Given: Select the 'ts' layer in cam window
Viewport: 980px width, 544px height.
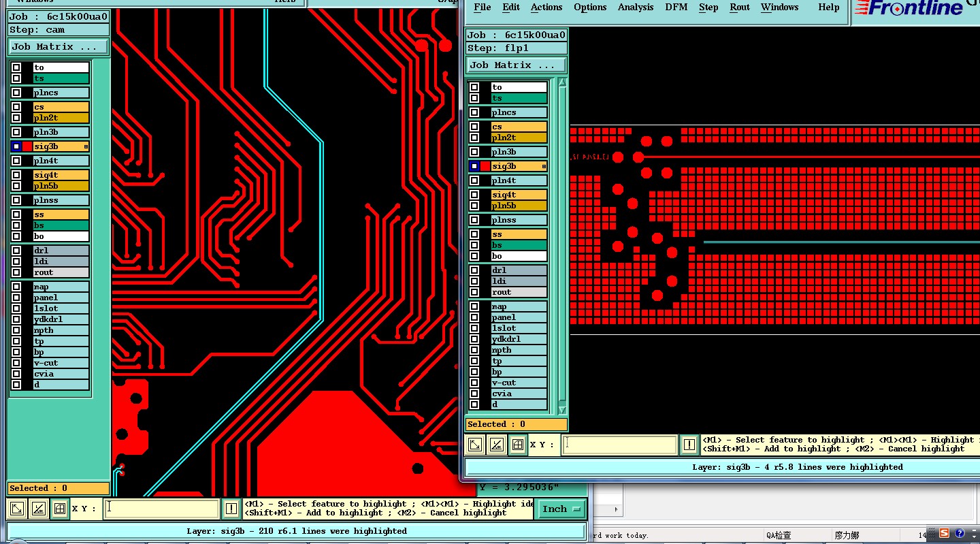Looking at the screenshot, I should 61,78.
